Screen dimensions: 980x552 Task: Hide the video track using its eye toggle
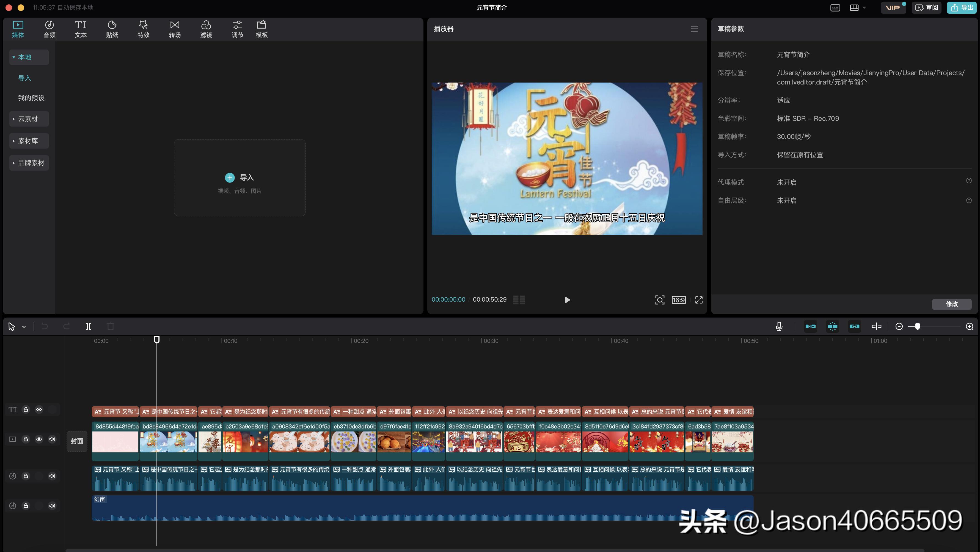click(39, 439)
